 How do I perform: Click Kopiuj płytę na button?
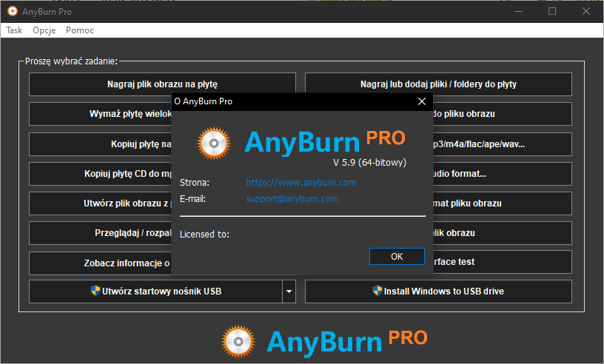click(100, 144)
